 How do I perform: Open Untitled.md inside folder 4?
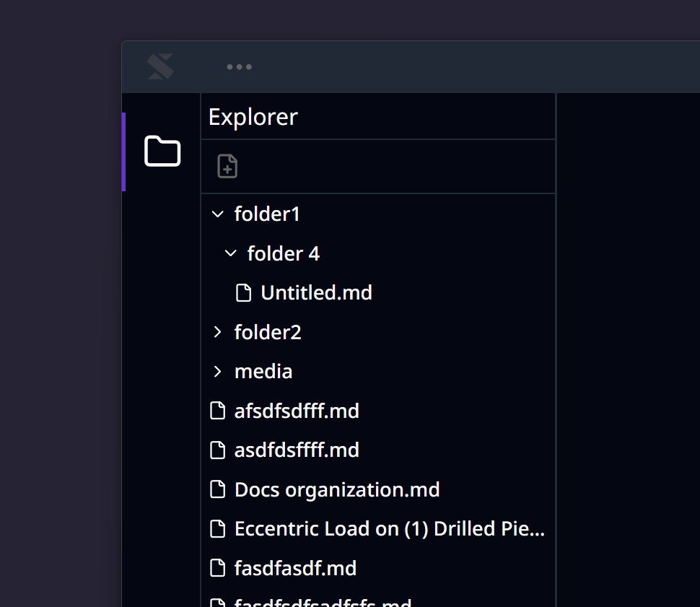[316, 292]
